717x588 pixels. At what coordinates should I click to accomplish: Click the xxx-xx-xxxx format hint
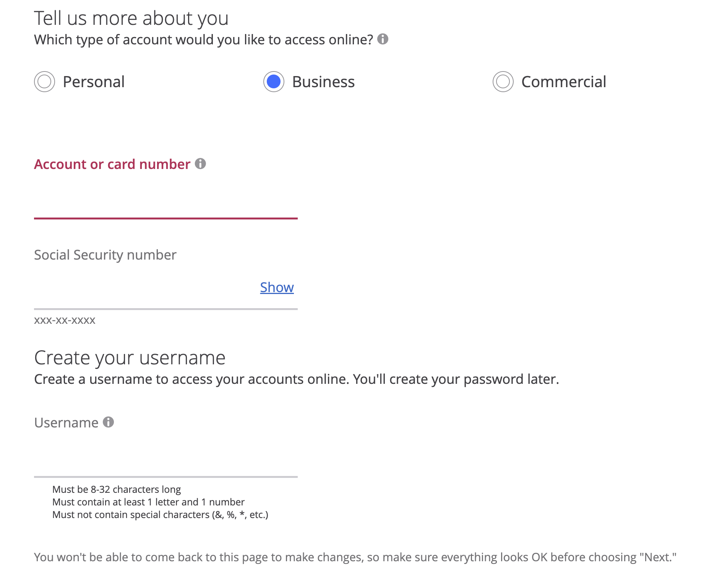65,320
